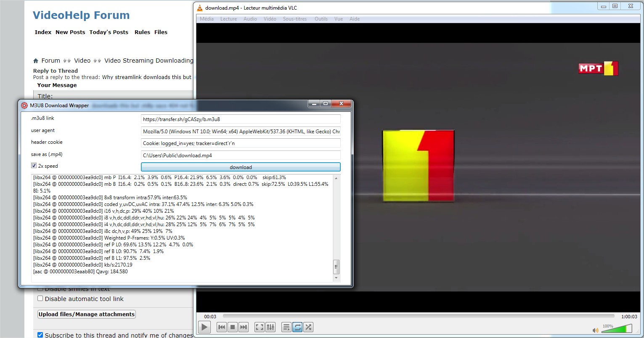Screen dimensions: 644x338
Task: Close the M3U8 Download Wrapper window
Action: click(341, 103)
